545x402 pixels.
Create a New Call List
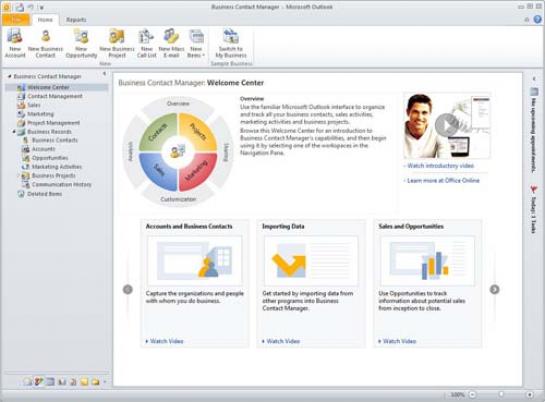point(146,44)
